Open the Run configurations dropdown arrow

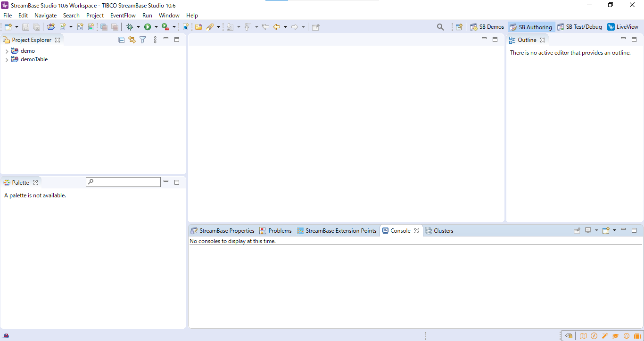[156, 27]
